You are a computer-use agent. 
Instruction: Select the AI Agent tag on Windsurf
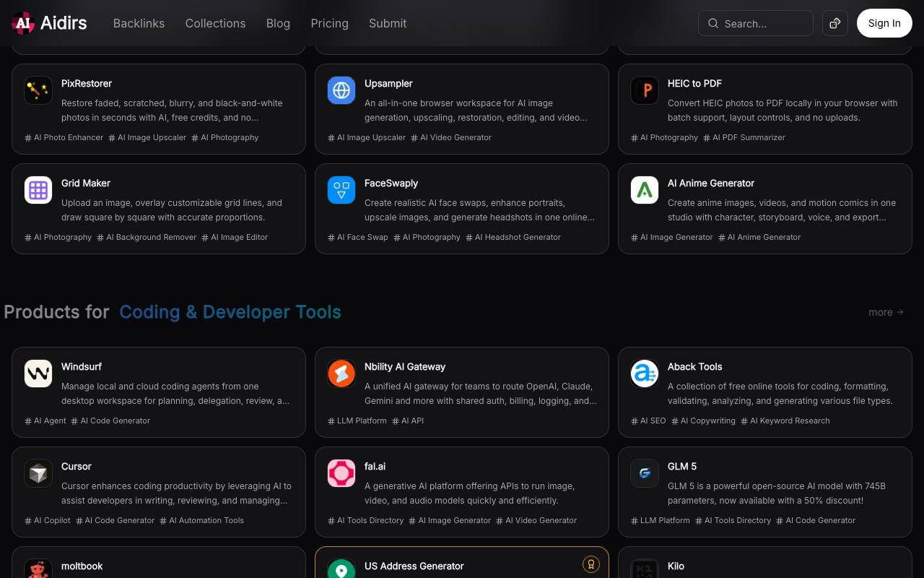click(x=45, y=420)
